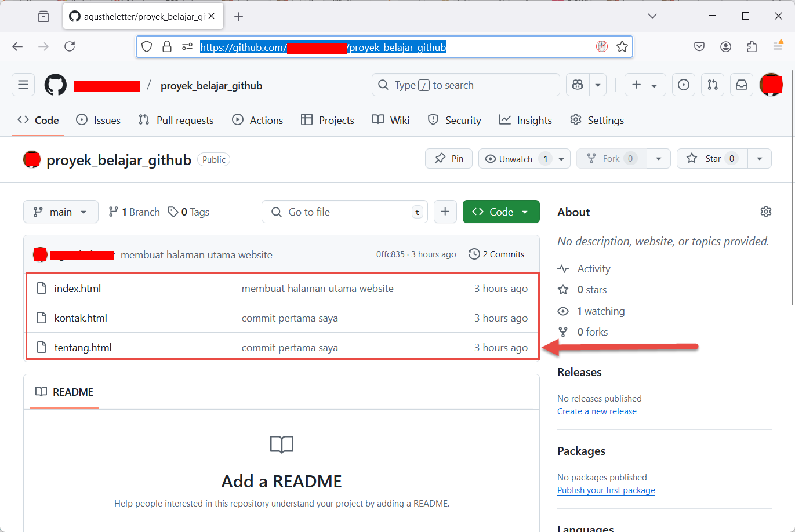Open the GitHub hamburger navigation menu
Image resolution: width=795 pixels, height=532 pixels.
click(23, 85)
